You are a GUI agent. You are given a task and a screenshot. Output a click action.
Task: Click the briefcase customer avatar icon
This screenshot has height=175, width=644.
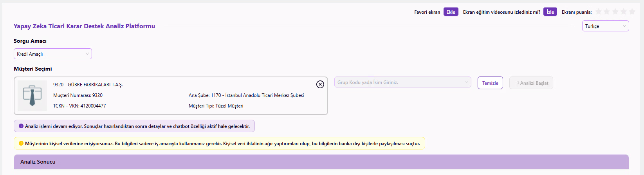(x=32, y=96)
